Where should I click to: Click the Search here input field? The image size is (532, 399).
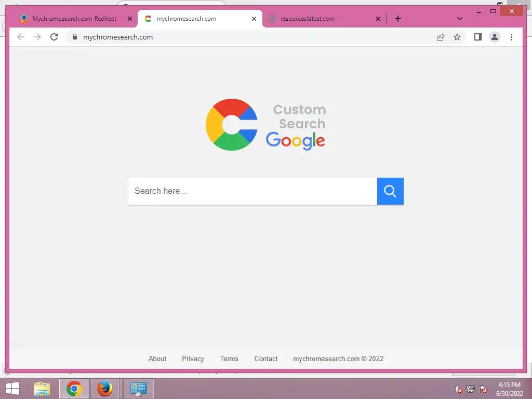click(x=252, y=191)
